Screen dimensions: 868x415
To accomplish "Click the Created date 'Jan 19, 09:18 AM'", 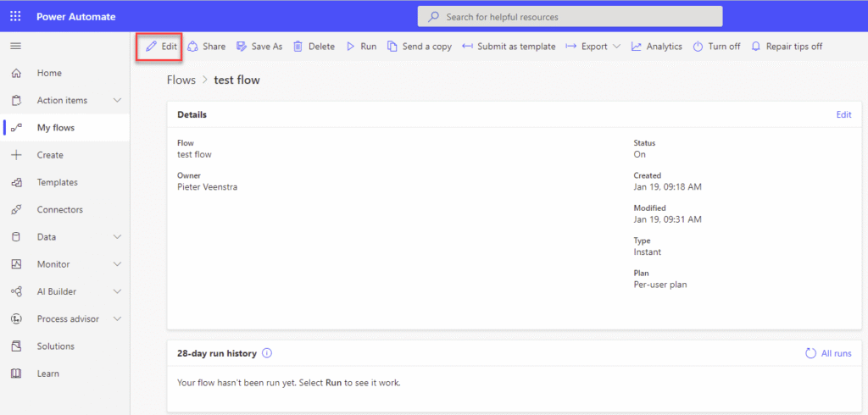I will coord(668,187).
